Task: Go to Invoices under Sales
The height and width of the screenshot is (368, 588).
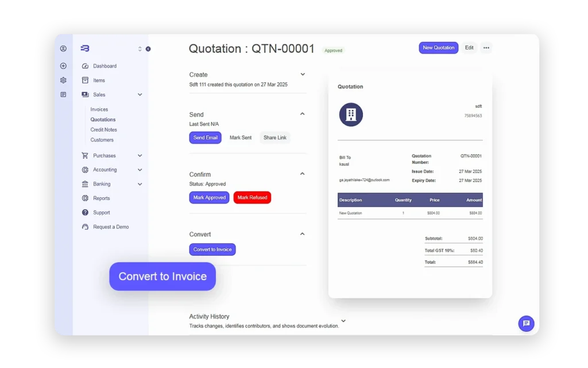Action: (99, 109)
